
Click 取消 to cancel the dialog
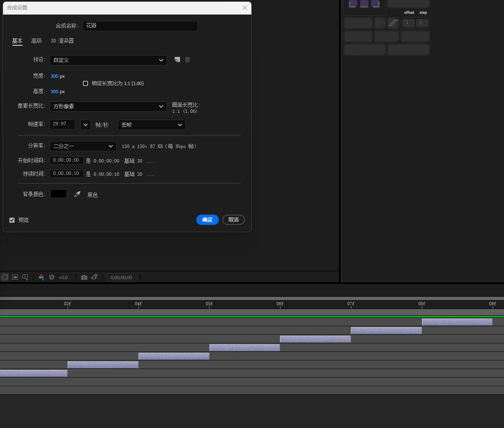point(233,220)
